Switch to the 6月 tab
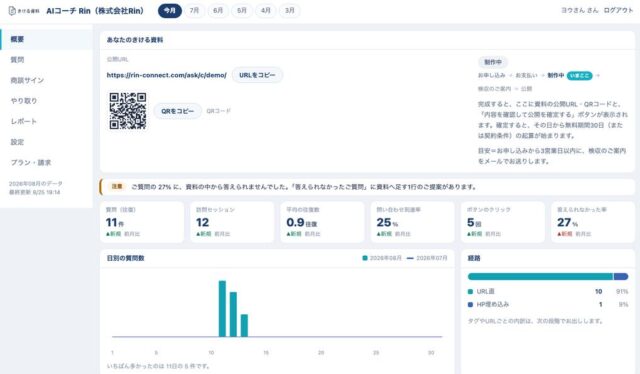The image size is (640, 374). pos(218,11)
